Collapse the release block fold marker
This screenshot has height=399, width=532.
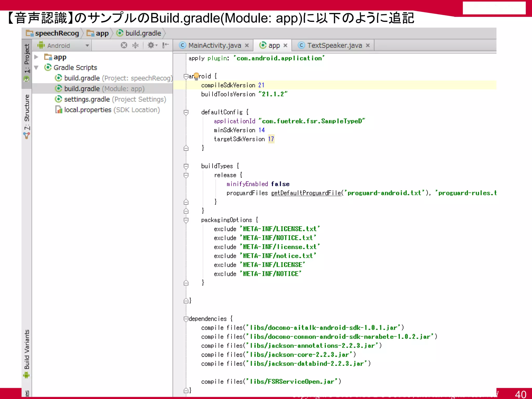tap(186, 175)
